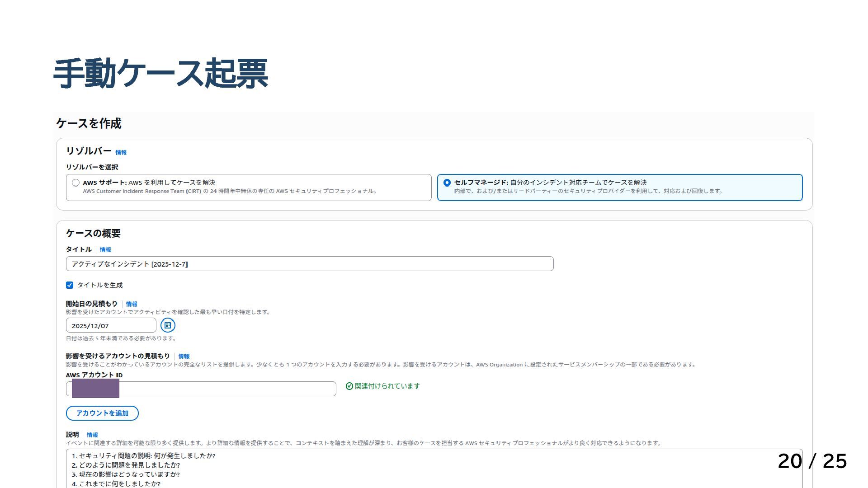Click the green associated-status checkmark icon
868x488 pixels.
[349, 386]
